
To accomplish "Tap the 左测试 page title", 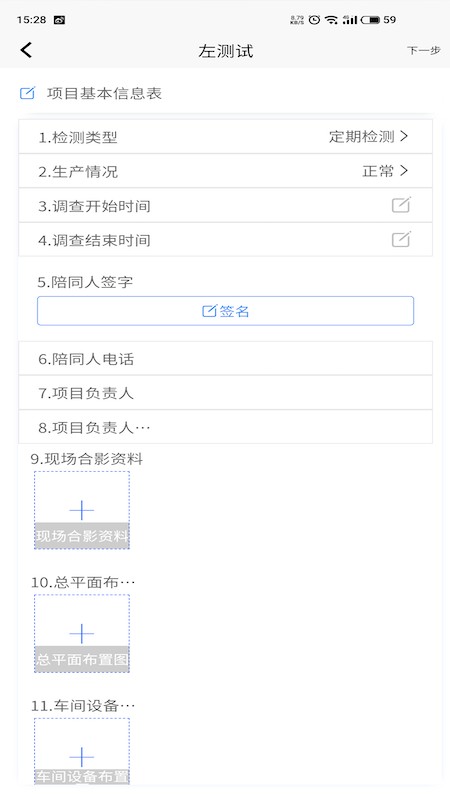I will click(x=226, y=51).
